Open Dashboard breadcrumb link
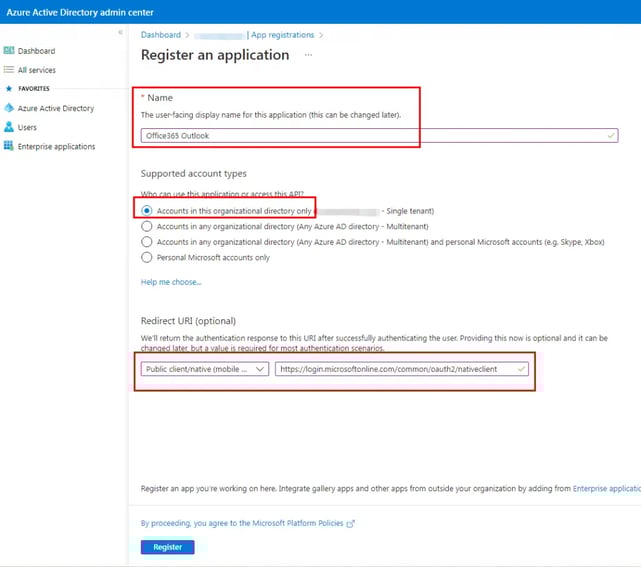 (x=161, y=35)
